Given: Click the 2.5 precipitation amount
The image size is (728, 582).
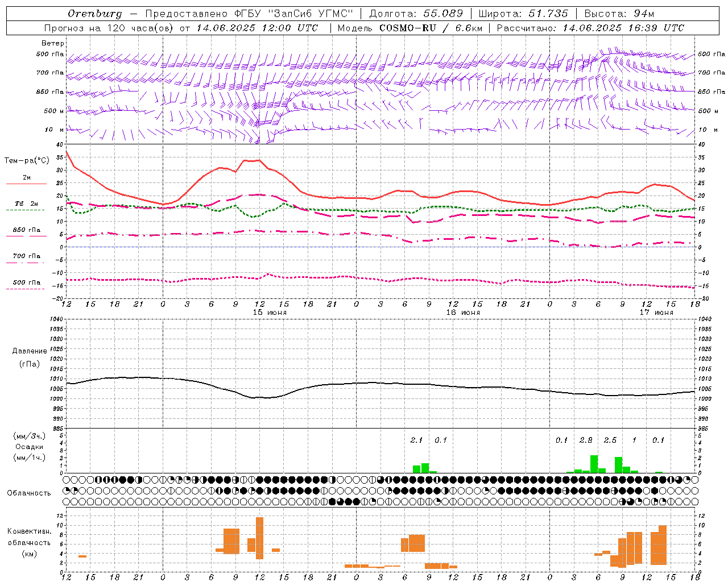Looking at the screenshot, I should 610,440.
